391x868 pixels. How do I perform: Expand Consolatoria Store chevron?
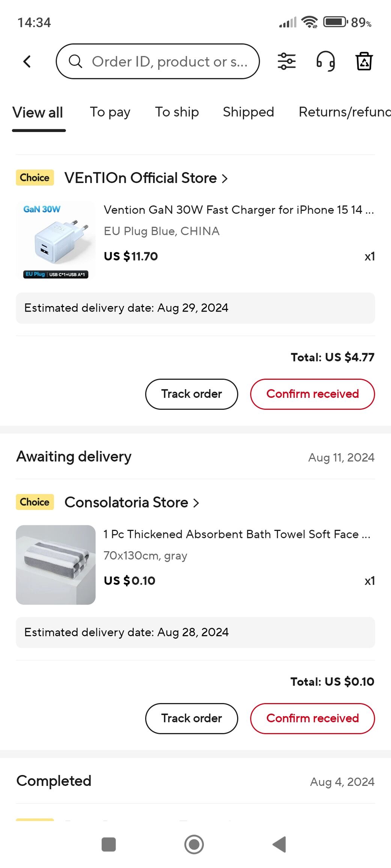coord(196,503)
